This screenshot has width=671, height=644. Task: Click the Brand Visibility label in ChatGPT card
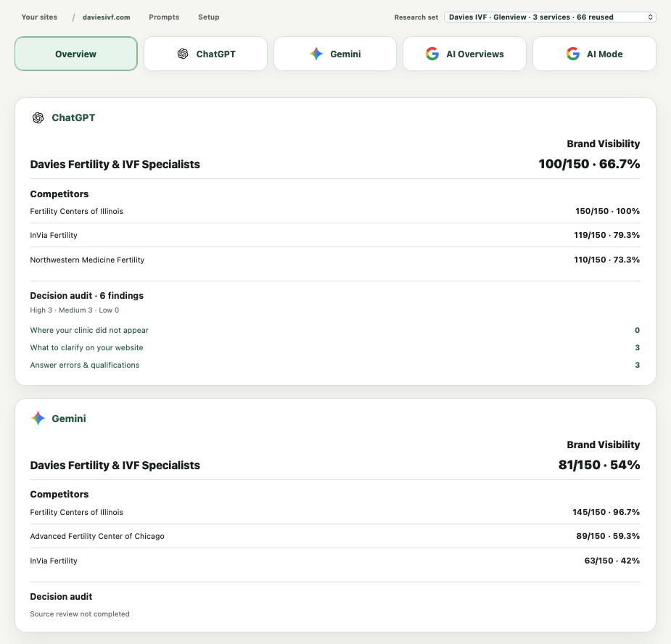(604, 144)
